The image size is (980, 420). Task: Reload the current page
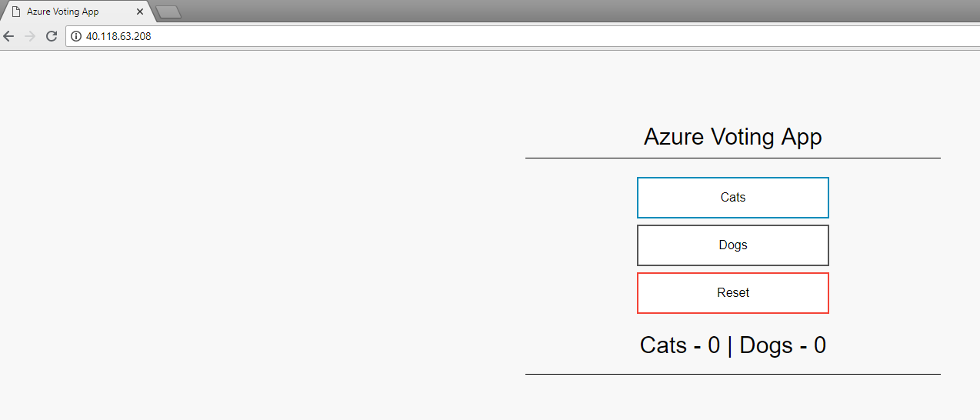(52, 36)
